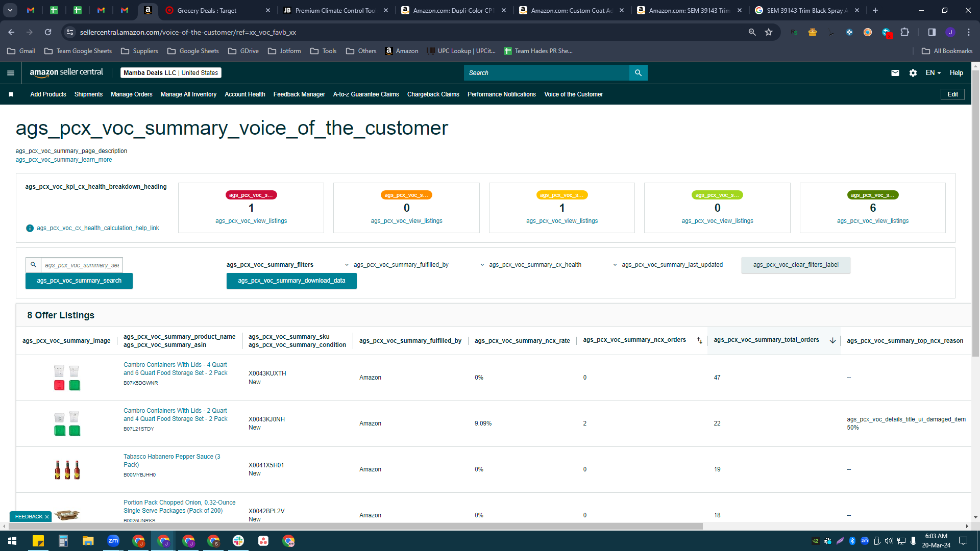Open Manage All Inventory

coord(188,94)
